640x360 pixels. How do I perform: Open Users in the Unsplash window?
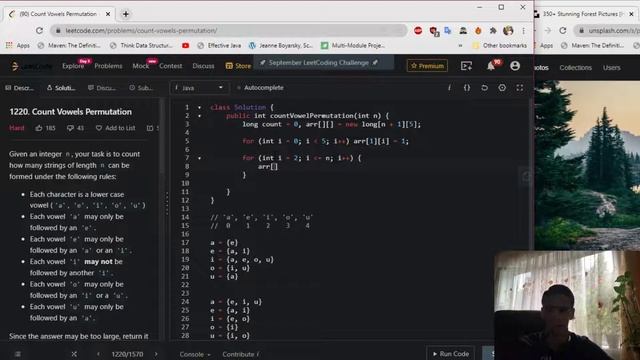tap(611, 68)
